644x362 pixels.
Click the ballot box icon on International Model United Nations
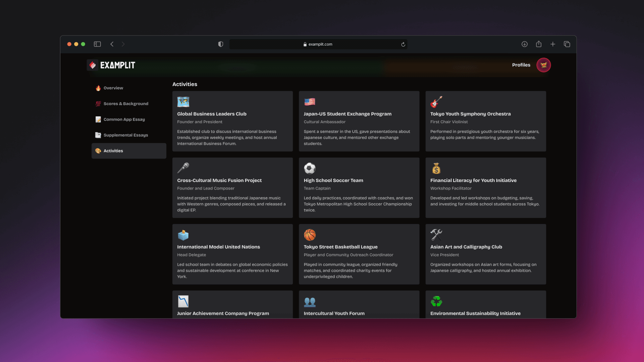[183, 235]
